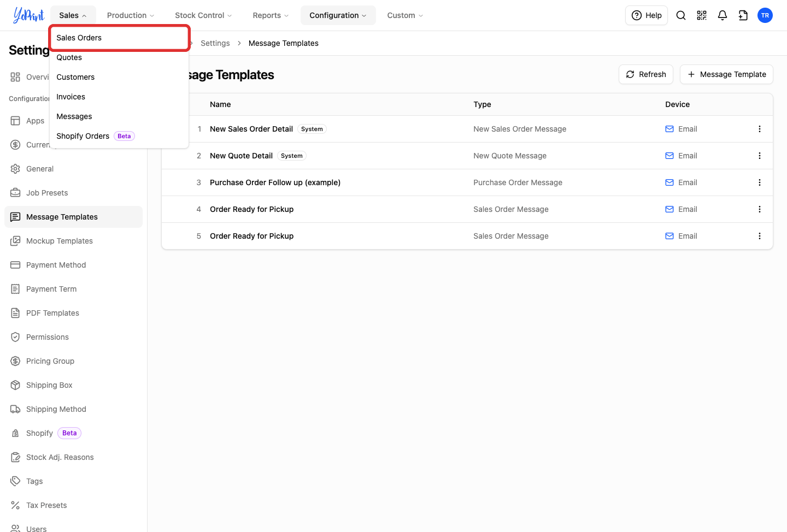Open Shopify Orders from the Sales menu
The height and width of the screenshot is (532, 787).
point(119,136)
